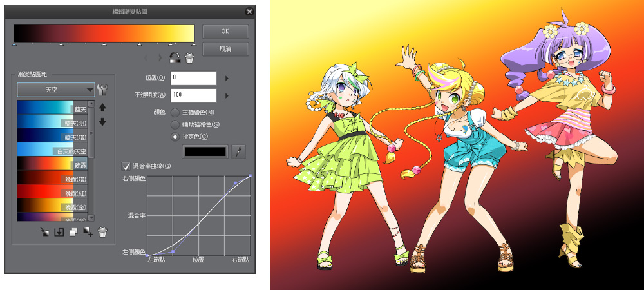This screenshot has width=644, height=290.
Task: Click the add new gradient icon
Action: tap(88, 232)
